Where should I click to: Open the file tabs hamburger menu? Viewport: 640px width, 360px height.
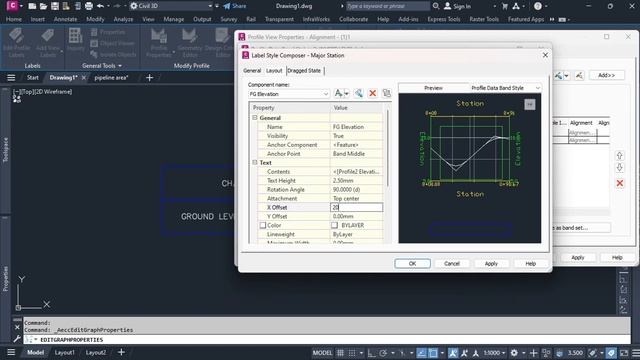tap(11, 78)
